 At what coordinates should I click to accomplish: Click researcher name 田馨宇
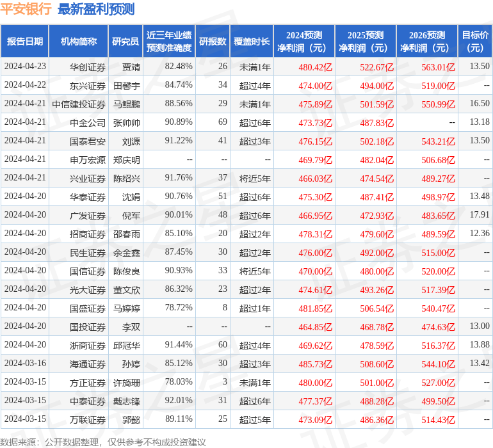127,86
